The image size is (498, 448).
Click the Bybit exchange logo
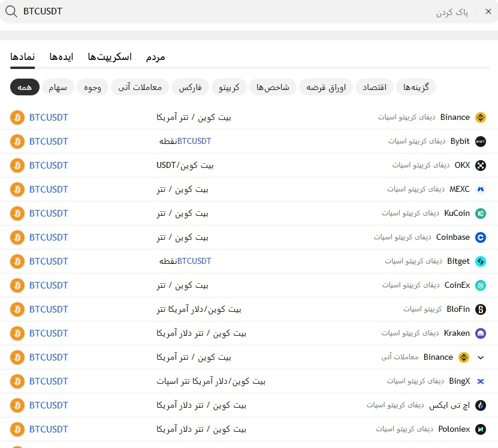pos(481,142)
